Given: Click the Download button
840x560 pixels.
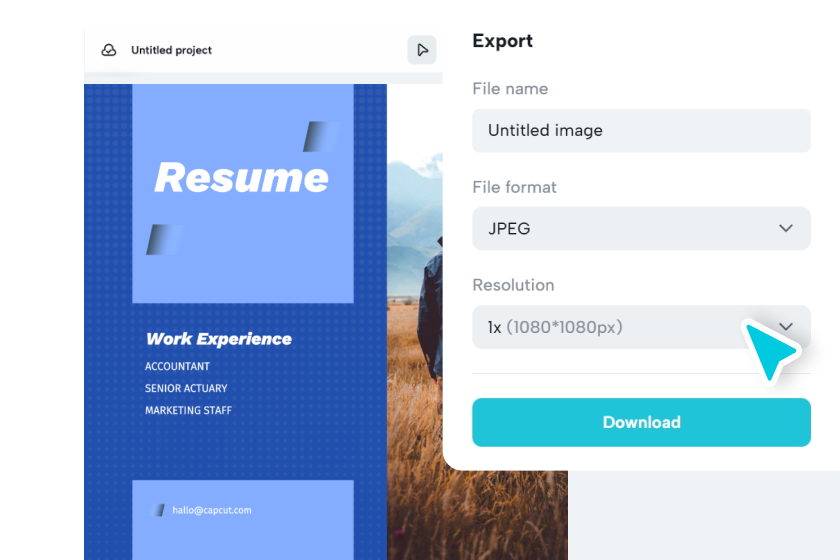Looking at the screenshot, I should (641, 422).
